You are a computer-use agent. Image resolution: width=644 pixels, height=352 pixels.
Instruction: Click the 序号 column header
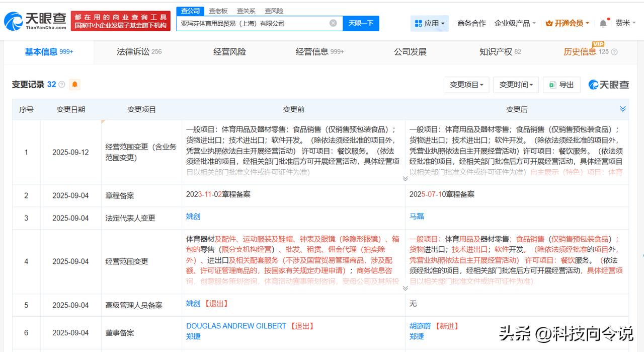pyautogui.click(x=26, y=109)
